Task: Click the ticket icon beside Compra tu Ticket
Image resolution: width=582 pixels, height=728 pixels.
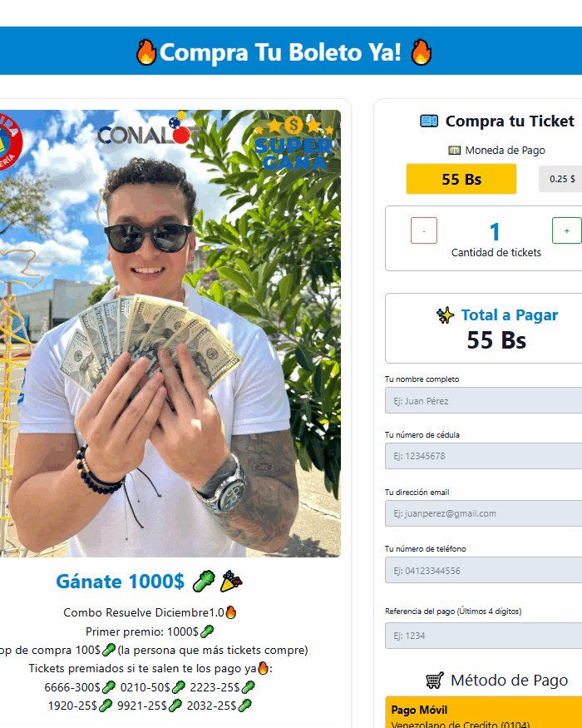Action: (429, 121)
